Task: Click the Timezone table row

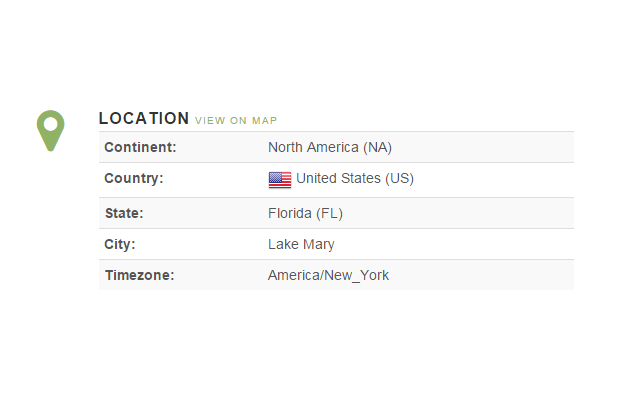Action: click(x=336, y=275)
